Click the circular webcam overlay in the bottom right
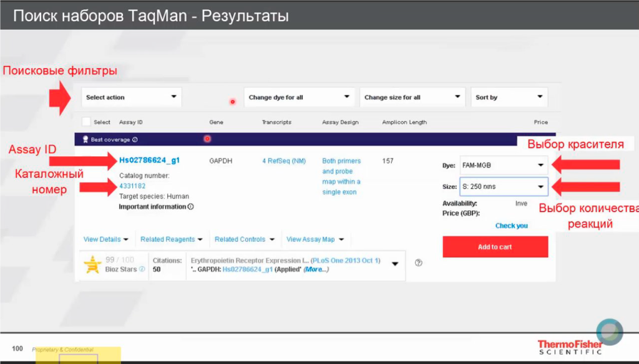Image resolution: width=639 pixels, height=364 pixels. [609, 332]
